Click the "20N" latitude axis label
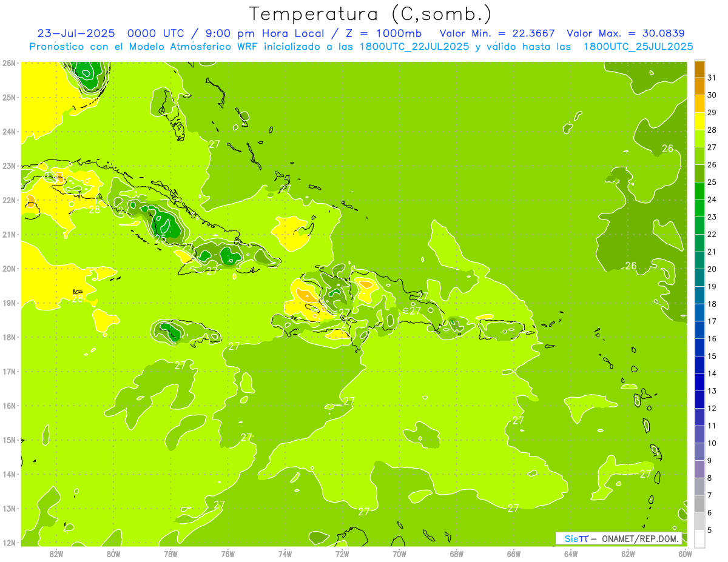728x562 pixels. coord(9,269)
